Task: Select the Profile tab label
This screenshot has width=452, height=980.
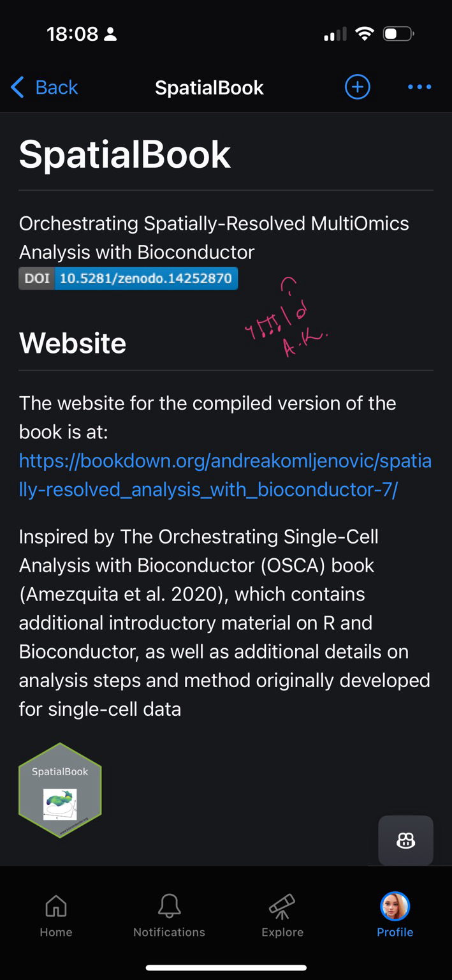Action: coord(395,932)
